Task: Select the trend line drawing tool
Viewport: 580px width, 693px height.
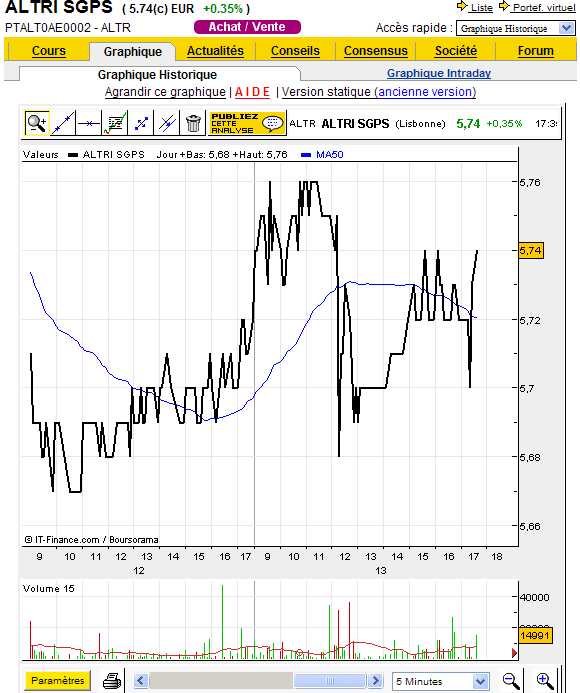Action: tap(63, 123)
